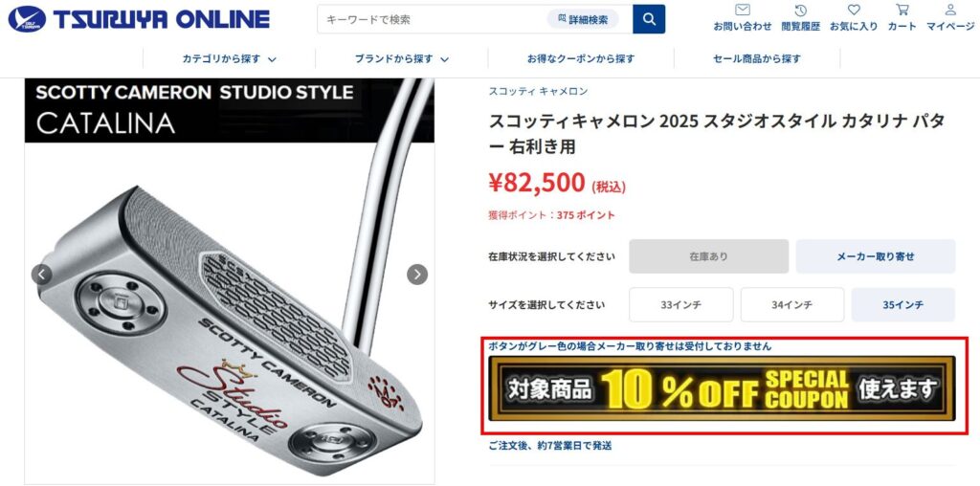The image size is (980, 486).
Task: Select the 33インチ size option
Action: (681, 305)
